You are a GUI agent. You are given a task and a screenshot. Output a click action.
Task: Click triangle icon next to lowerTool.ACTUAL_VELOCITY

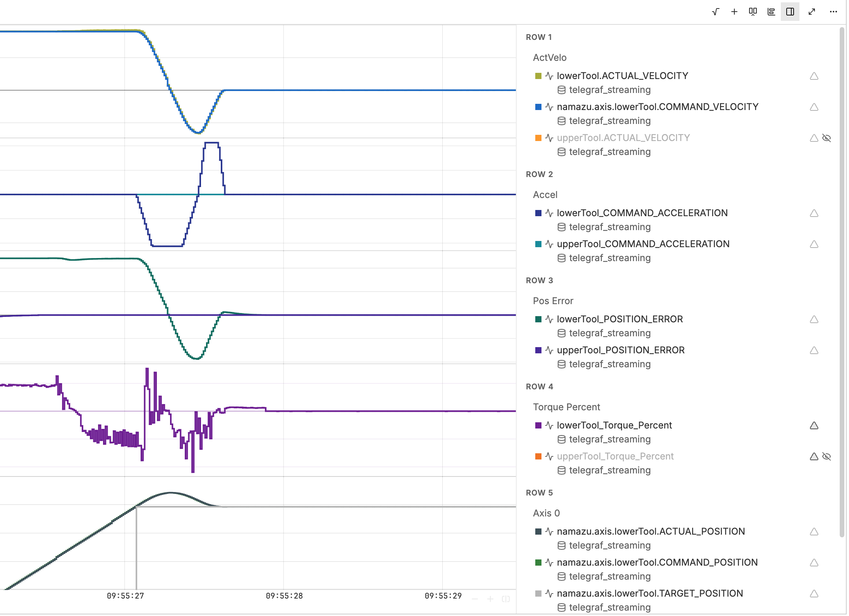tap(814, 76)
